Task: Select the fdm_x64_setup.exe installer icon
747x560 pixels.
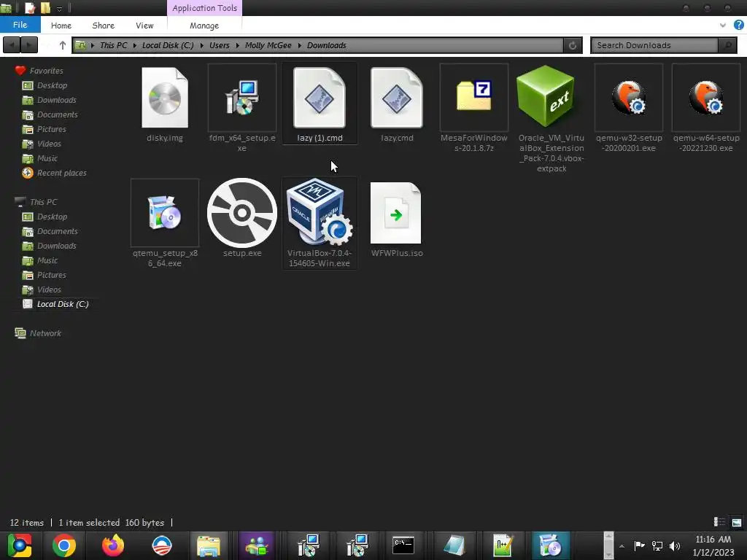Action: coord(242,98)
